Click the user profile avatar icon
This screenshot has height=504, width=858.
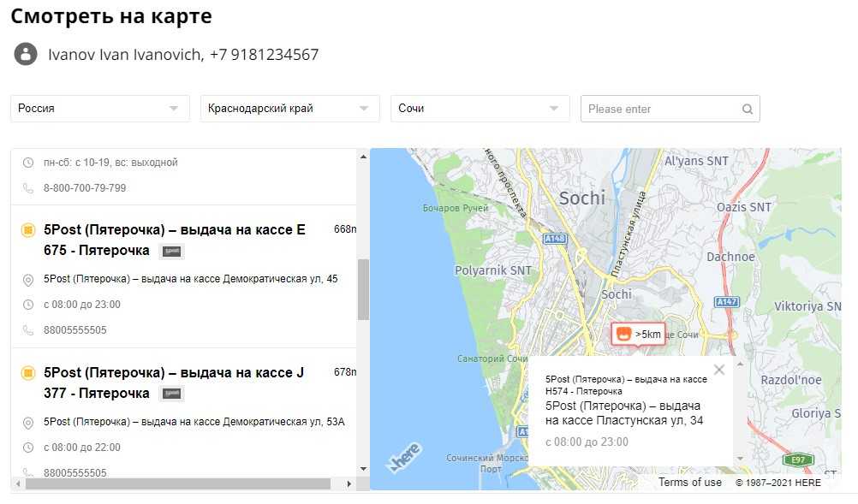pyautogui.click(x=26, y=54)
